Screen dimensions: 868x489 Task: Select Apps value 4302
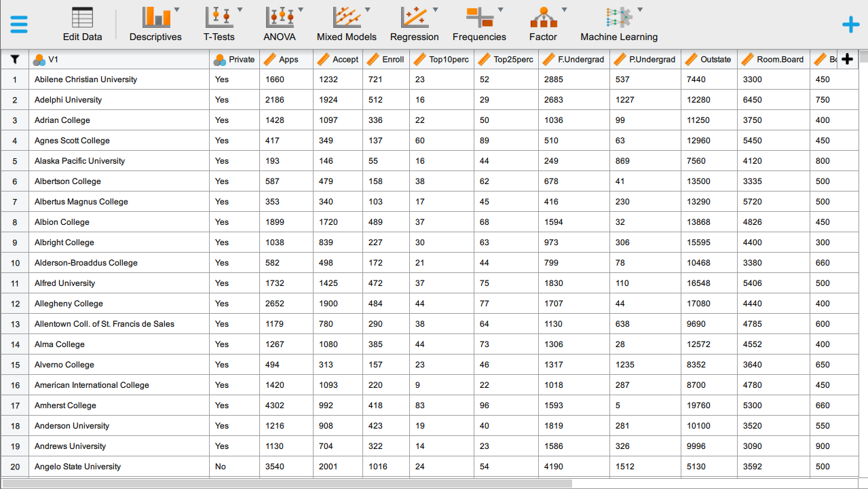coord(286,405)
